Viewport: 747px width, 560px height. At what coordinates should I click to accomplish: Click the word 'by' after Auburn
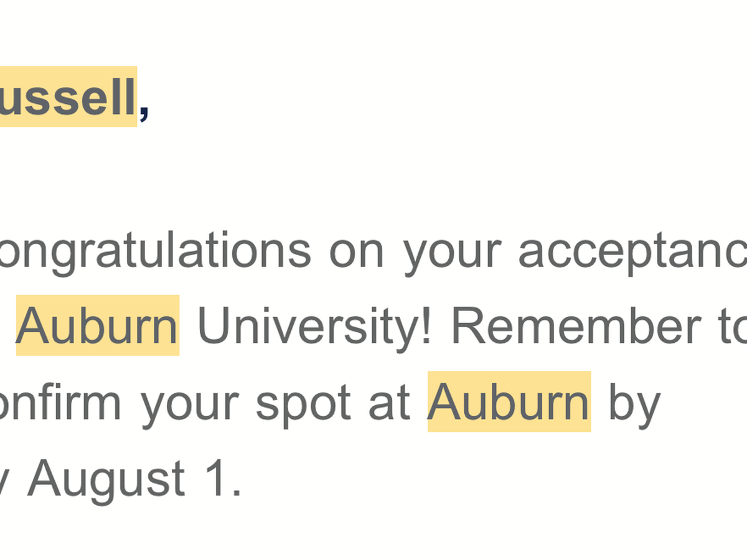click(634, 404)
